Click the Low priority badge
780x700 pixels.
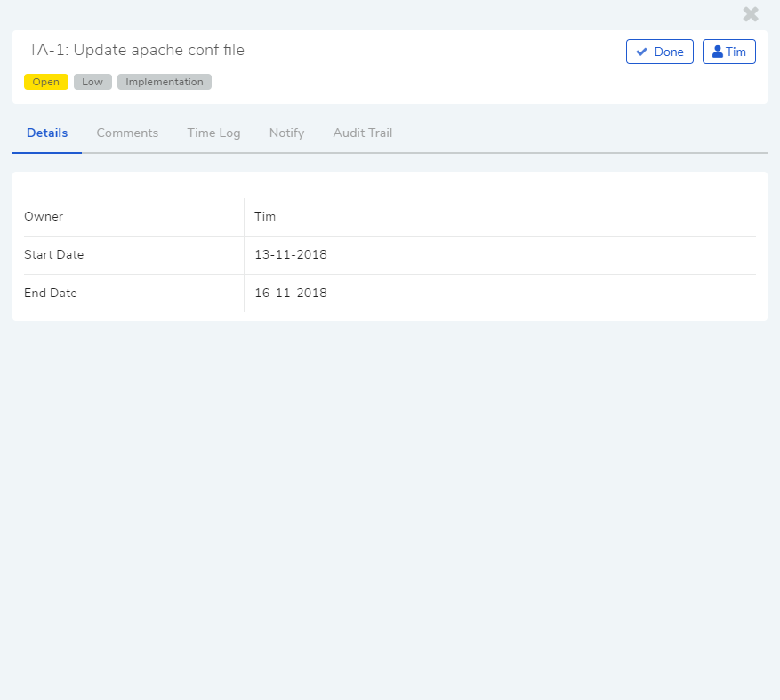tap(92, 82)
